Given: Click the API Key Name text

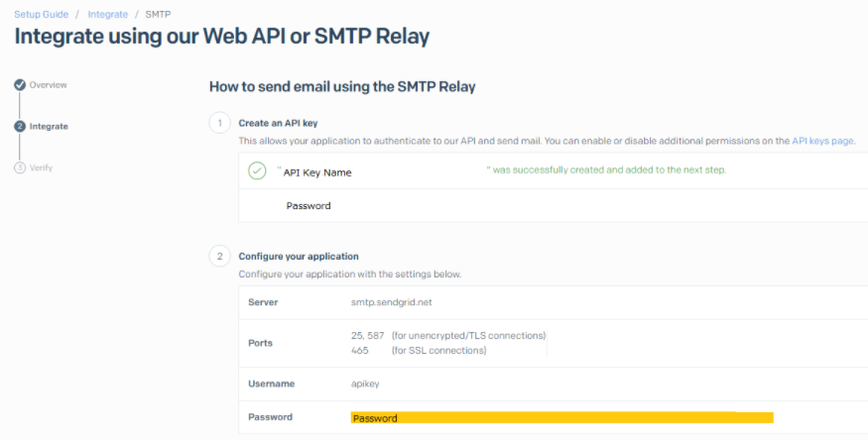Looking at the screenshot, I should click(317, 173).
